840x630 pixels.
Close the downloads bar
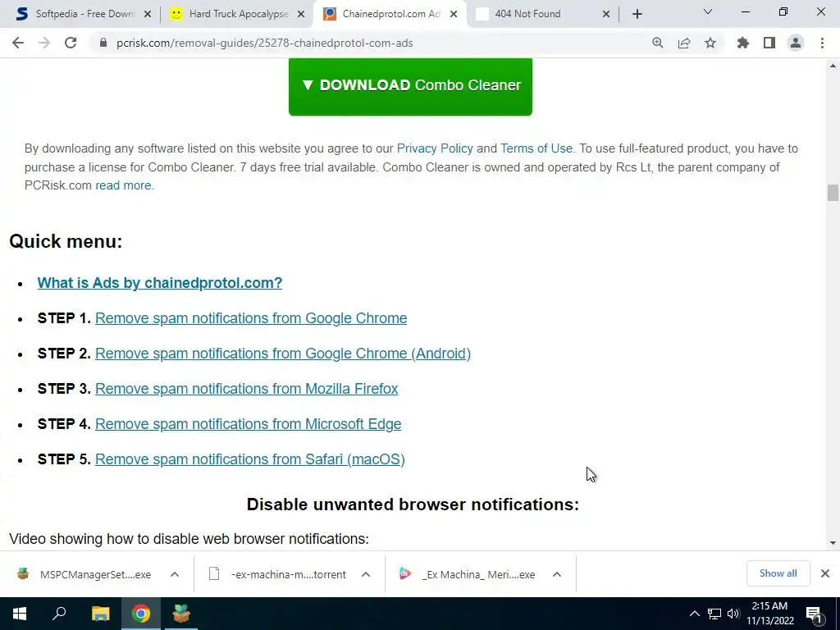coord(825,573)
